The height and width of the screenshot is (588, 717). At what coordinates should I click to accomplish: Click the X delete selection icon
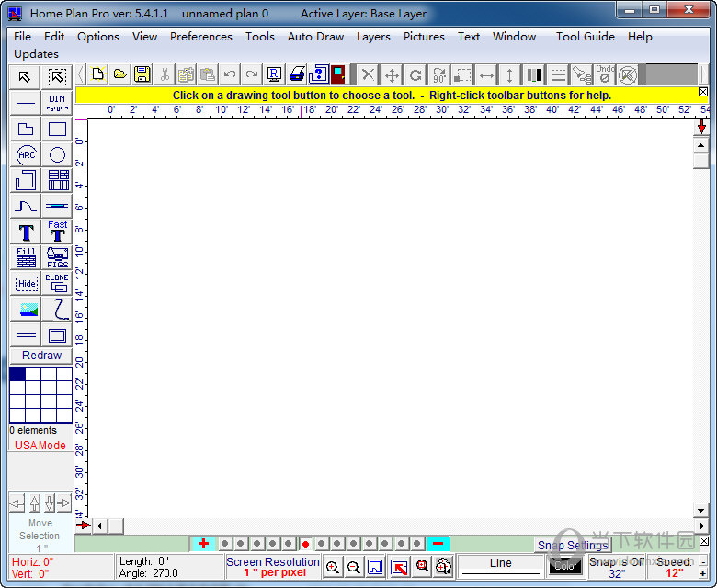pos(368,74)
